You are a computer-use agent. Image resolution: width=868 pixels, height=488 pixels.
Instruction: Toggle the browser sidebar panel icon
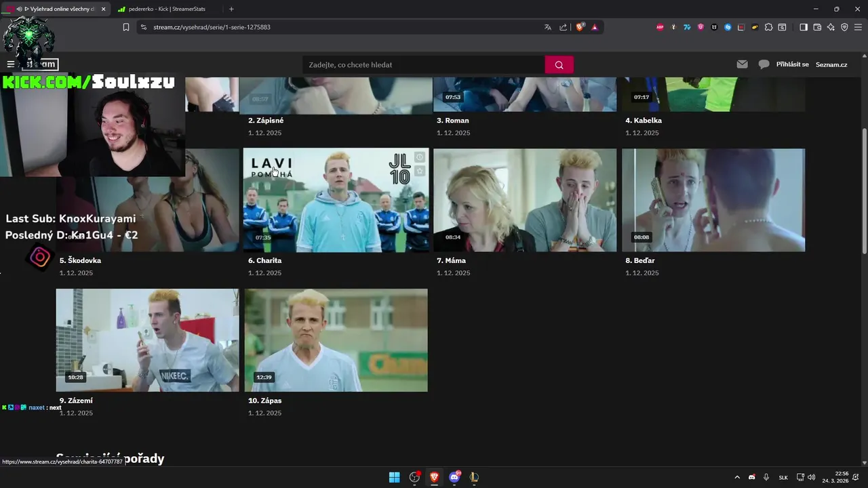pos(804,27)
